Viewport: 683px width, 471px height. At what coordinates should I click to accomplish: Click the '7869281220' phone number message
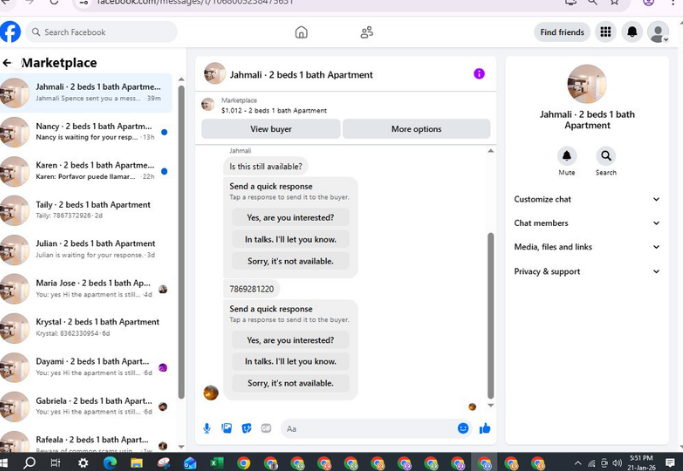(x=251, y=289)
